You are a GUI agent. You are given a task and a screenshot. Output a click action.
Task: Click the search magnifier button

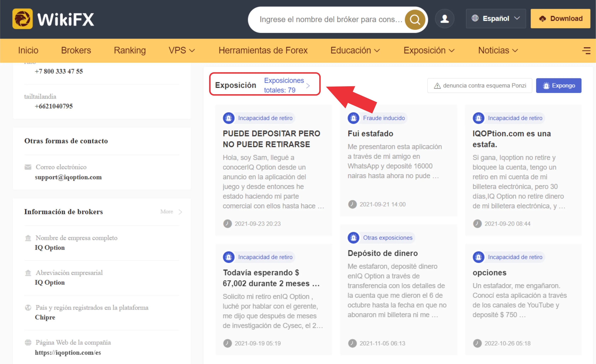(415, 20)
